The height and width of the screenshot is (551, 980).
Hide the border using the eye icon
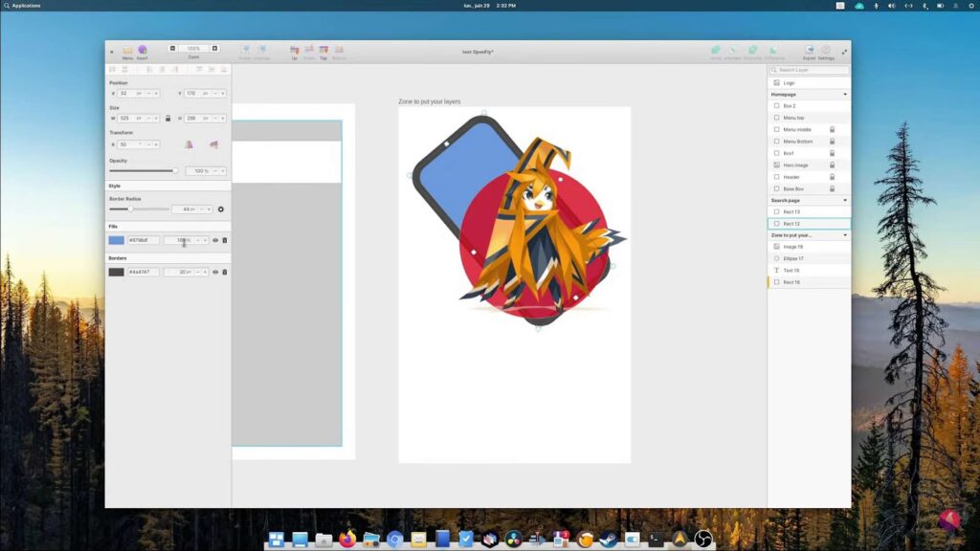(x=215, y=273)
